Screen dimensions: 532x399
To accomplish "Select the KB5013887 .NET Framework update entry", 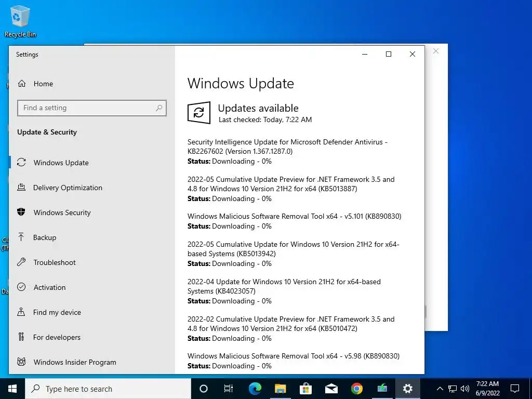I will point(291,189).
